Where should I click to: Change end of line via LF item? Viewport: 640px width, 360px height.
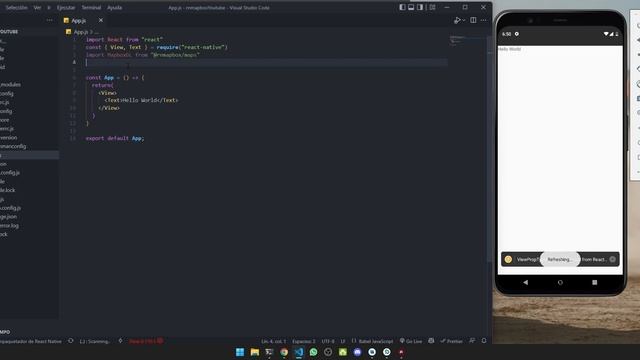click(343, 341)
